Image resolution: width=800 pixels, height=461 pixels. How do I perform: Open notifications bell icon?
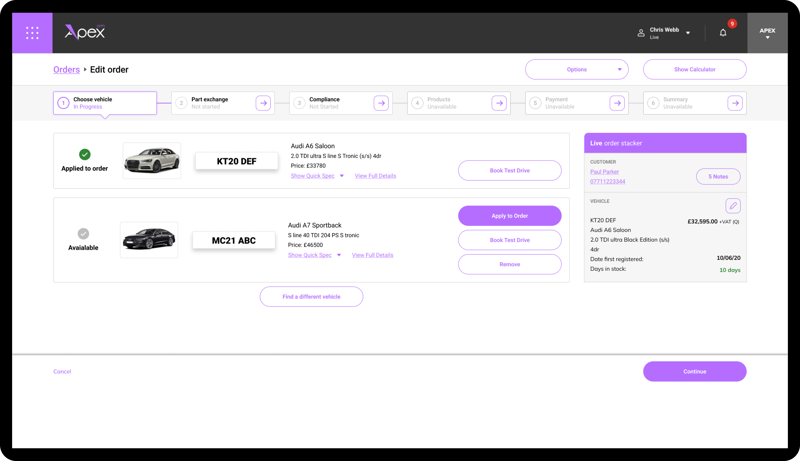[723, 33]
